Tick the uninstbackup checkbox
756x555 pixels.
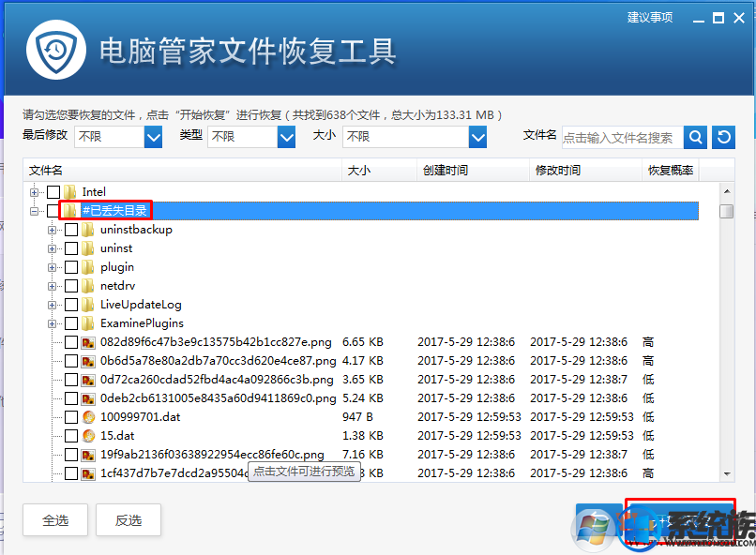click(71, 230)
